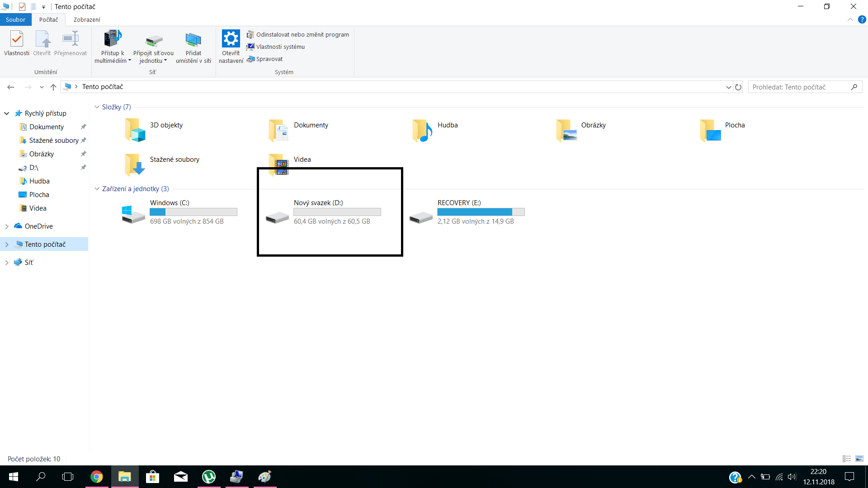The height and width of the screenshot is (488, 868).
Task: Open Otevřít nastavení gear icon
Action: click(231, 39)
